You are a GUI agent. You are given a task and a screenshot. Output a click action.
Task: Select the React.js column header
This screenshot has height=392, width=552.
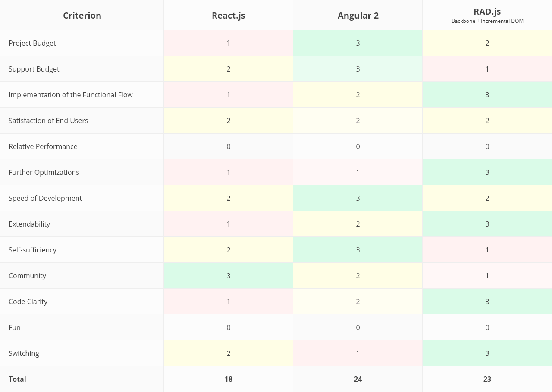point(228,16)
